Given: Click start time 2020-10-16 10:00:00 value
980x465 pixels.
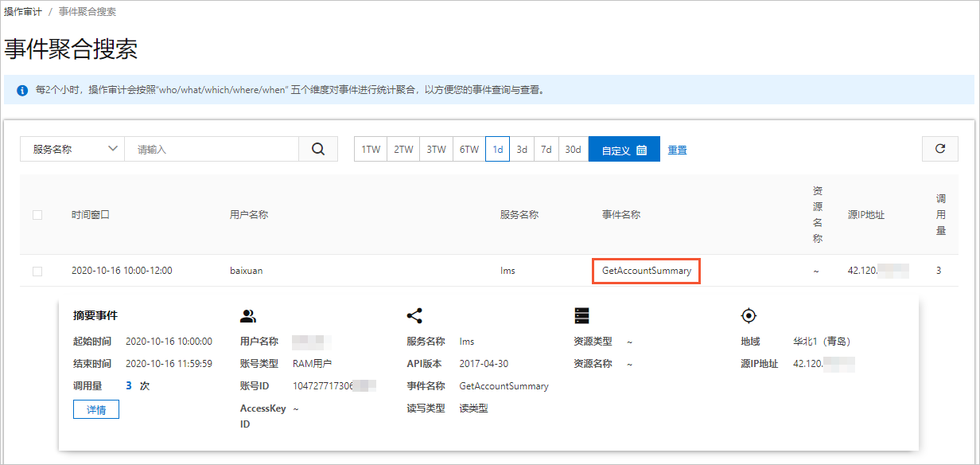Looking at the screenshot, I should tap(169, 342).
